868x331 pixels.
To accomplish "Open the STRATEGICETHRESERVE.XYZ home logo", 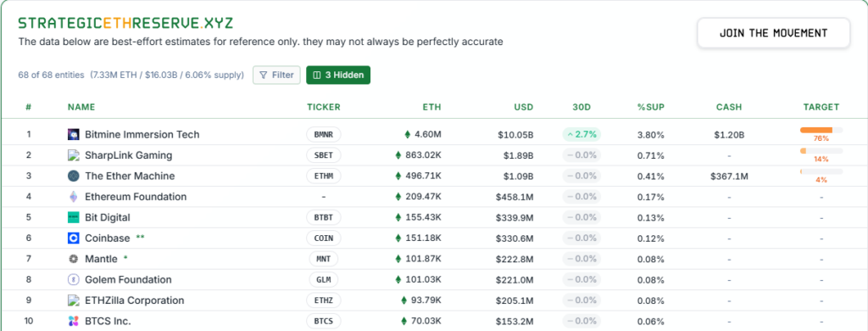I will click(125, 23).
